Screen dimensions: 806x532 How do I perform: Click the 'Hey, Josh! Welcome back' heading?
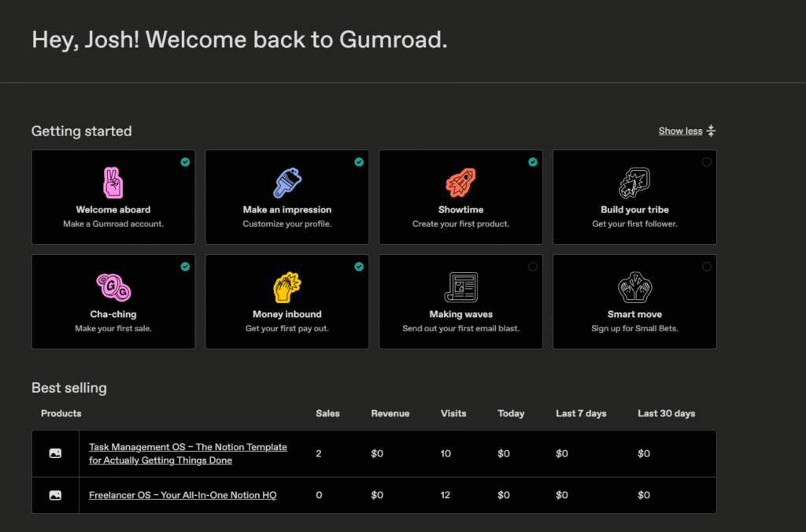[239, 39]
